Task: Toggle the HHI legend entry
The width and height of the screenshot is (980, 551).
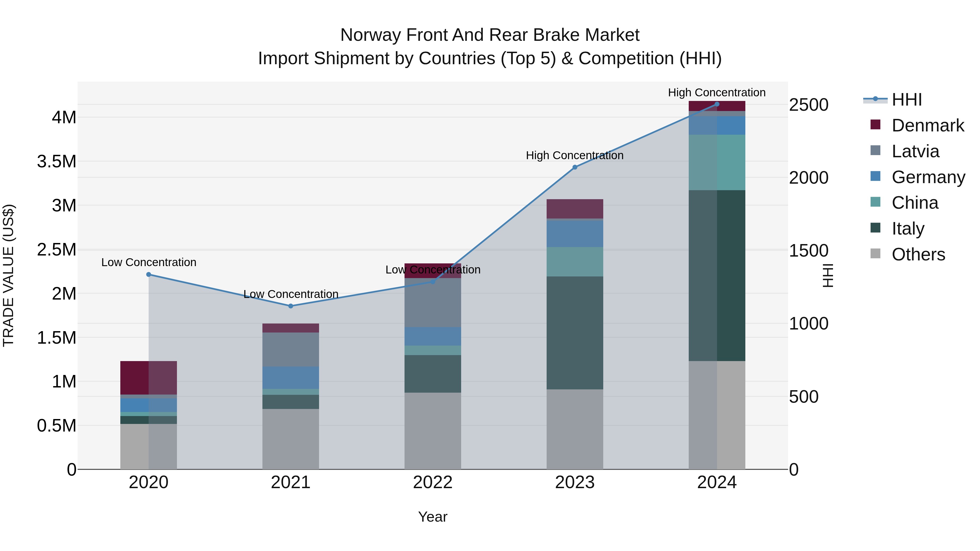Action: 893,100
